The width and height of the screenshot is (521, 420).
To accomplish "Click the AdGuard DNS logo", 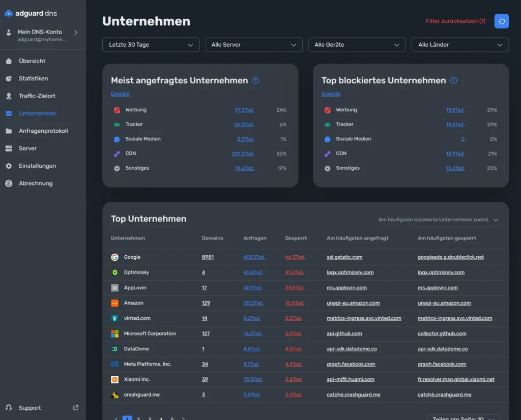I will tap(31, 13).
